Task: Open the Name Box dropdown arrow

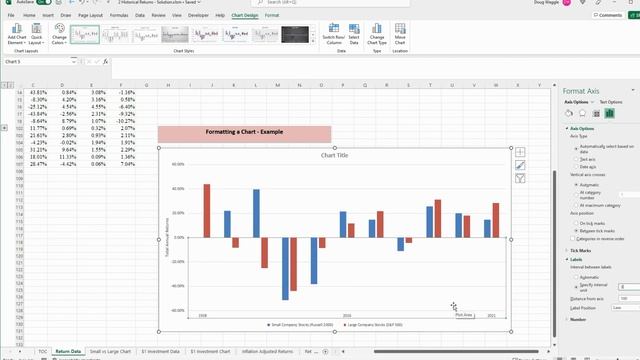Action: [x=73, y=62]
